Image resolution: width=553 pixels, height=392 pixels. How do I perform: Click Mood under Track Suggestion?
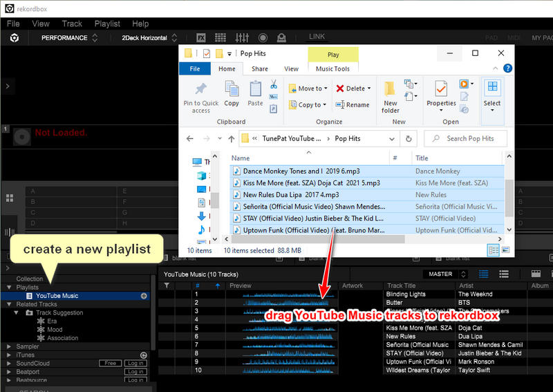(x=55, y=330)
